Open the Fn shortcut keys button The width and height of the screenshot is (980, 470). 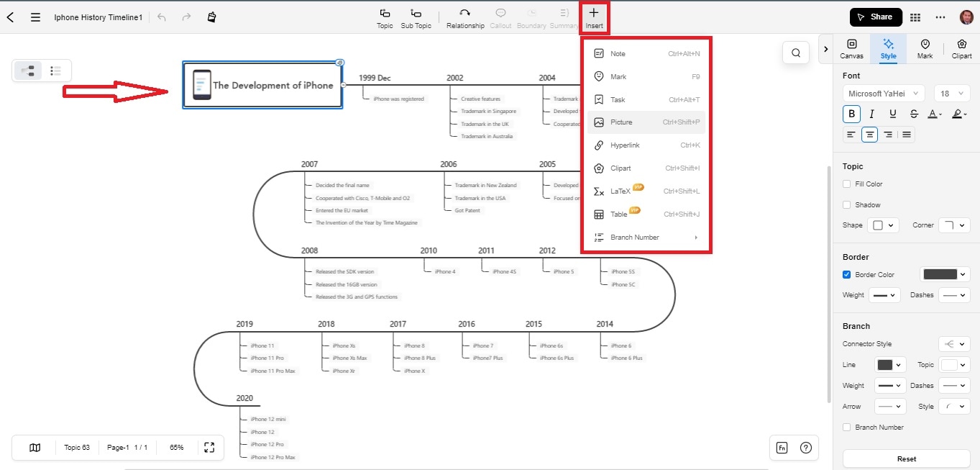pyautogui.click(x=782, y=448)
